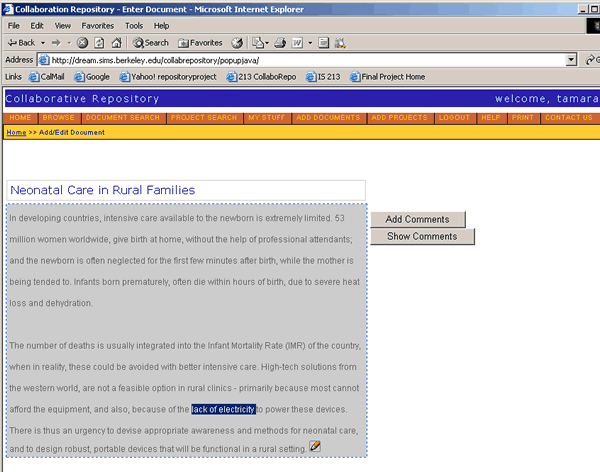Open CalMail links bar shortcut
The image size is (600, 472).
click(47, 77)
